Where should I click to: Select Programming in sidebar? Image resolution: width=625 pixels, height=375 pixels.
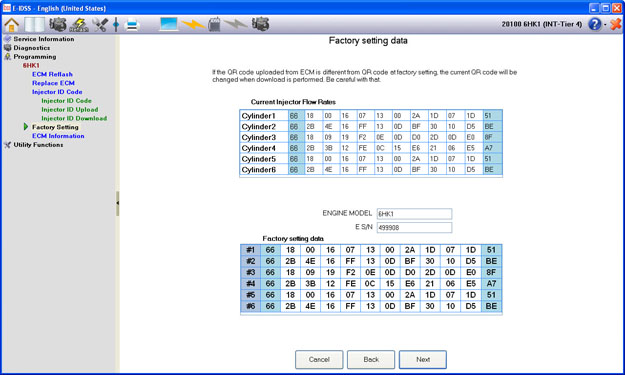(35, 57)
